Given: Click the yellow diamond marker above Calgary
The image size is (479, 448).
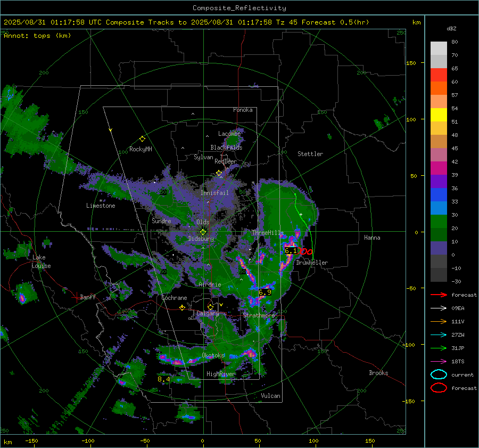Looking at the screenshot, I should (x=210, y=307).
